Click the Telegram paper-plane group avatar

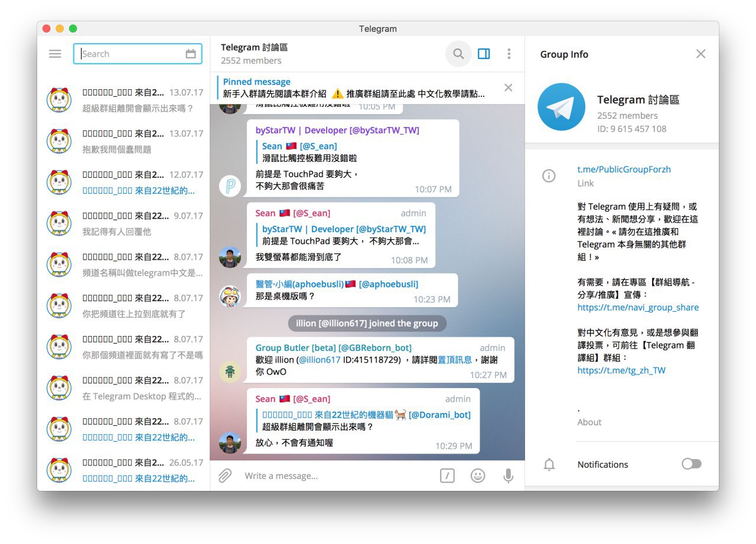point(561,107)
